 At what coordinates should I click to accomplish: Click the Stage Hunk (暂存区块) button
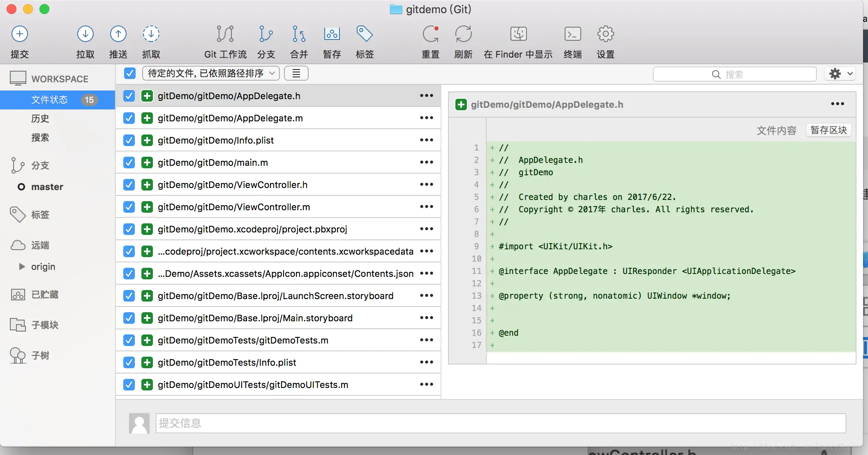point(828,130)
